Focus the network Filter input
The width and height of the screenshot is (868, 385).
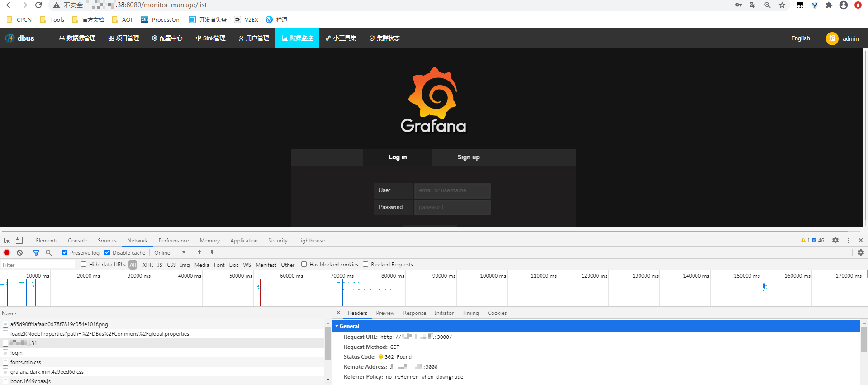(38, 265)
